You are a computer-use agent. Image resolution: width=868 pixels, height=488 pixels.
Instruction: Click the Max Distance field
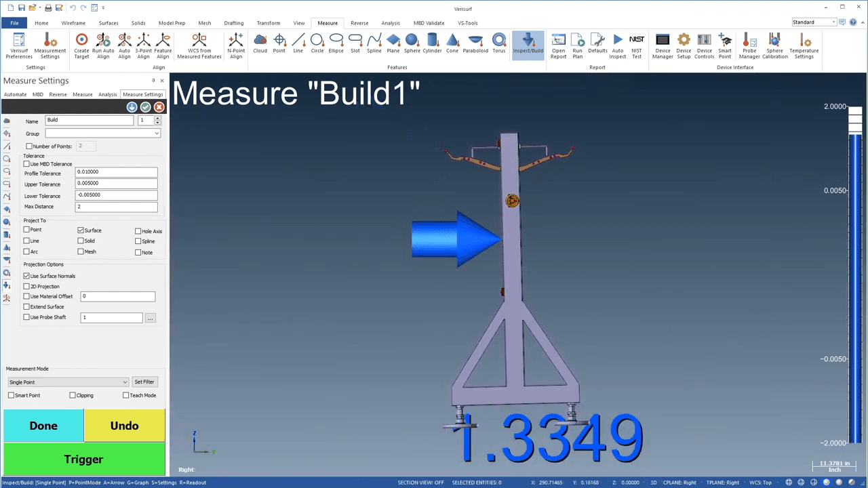click(117, 207)
